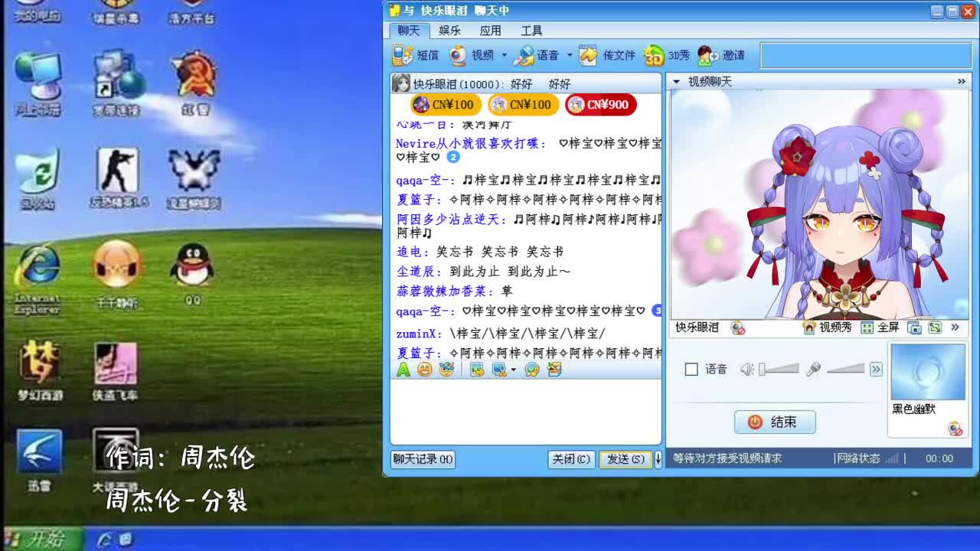
Task: Click the green switch-view icon under video
Action: (935, 328)
